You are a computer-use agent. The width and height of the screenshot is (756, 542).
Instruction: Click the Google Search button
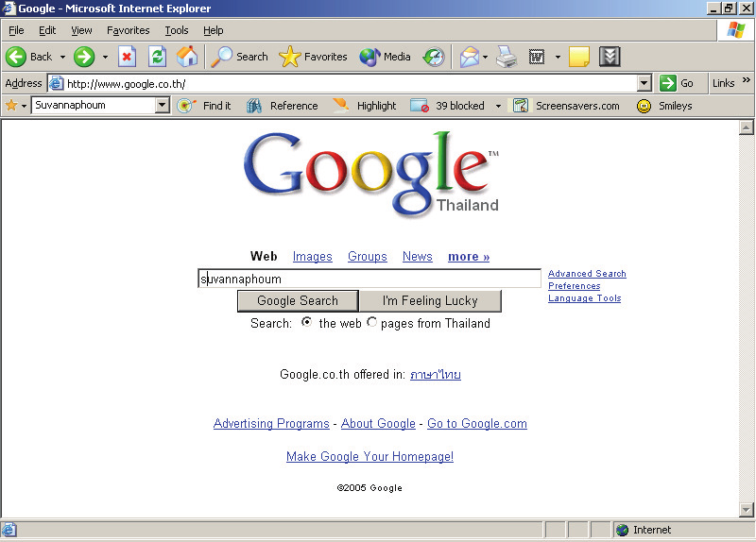tap(298, 300)
